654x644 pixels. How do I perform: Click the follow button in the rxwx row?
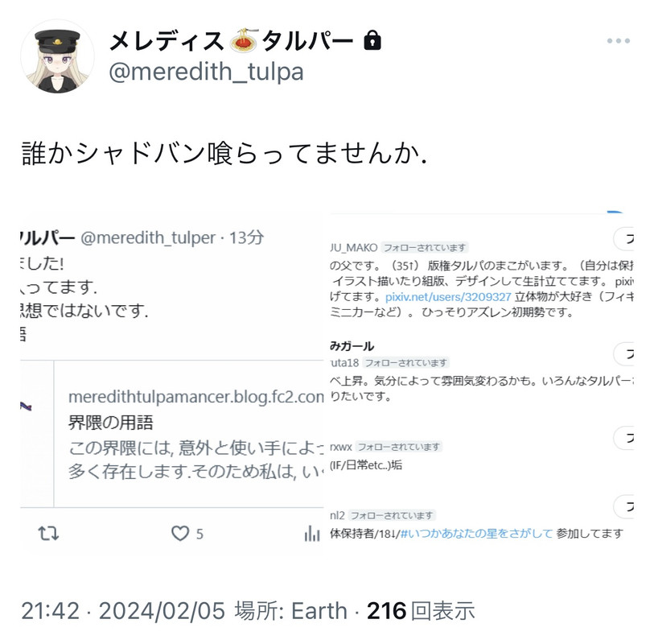(624, 438)
